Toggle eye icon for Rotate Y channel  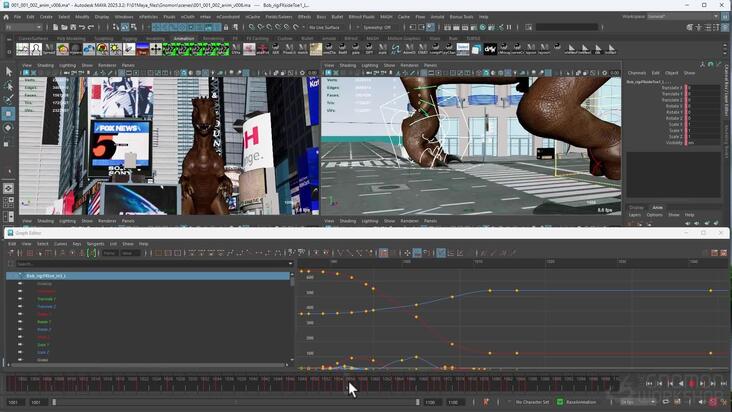pyautogui.click(x=20, y=321)
